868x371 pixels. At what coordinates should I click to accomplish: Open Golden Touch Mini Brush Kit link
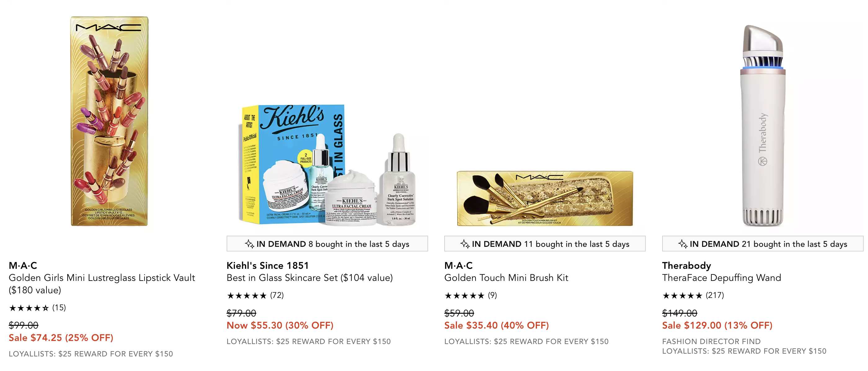click(506, 278)
